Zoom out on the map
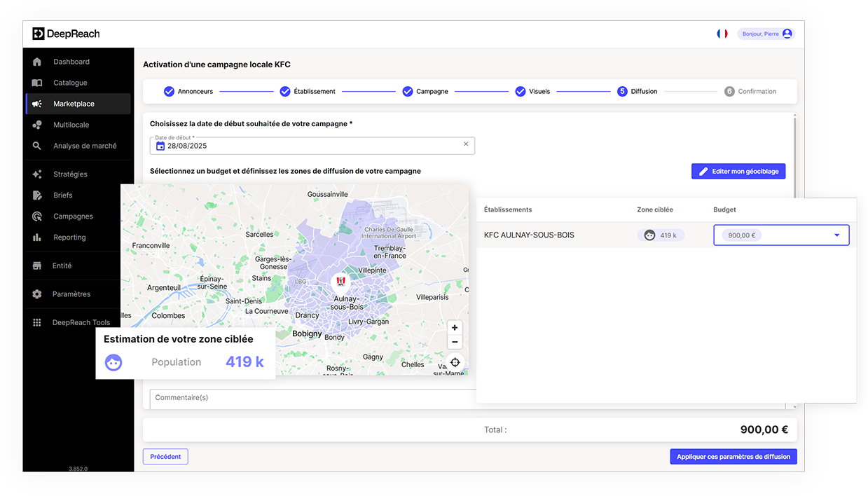Screen dimensions: 868x496 455,342
